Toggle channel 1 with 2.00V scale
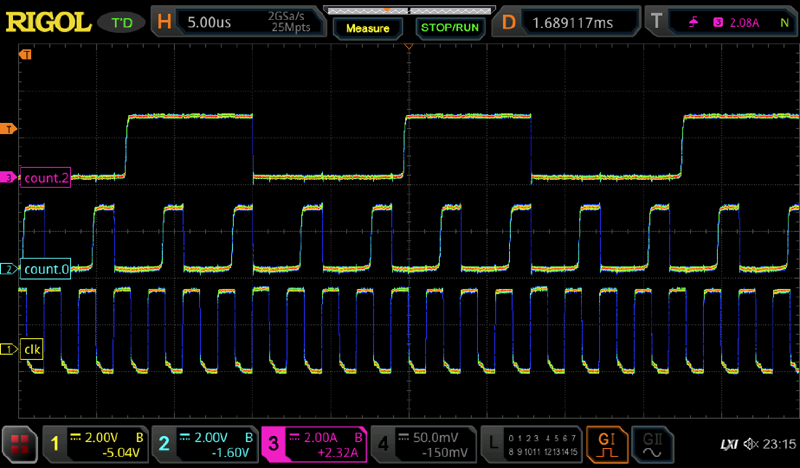Viewport: 800px width, 468px height. coord(97,443)
